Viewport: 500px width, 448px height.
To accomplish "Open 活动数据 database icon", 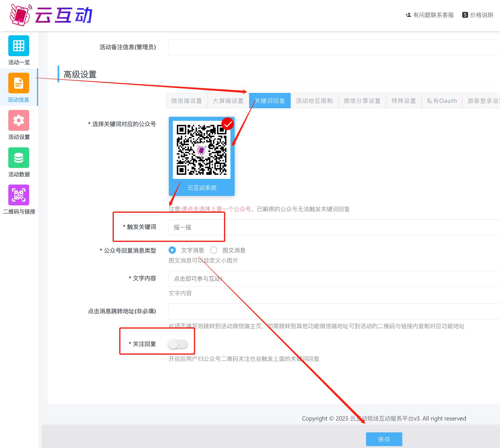I will [19, 158].
